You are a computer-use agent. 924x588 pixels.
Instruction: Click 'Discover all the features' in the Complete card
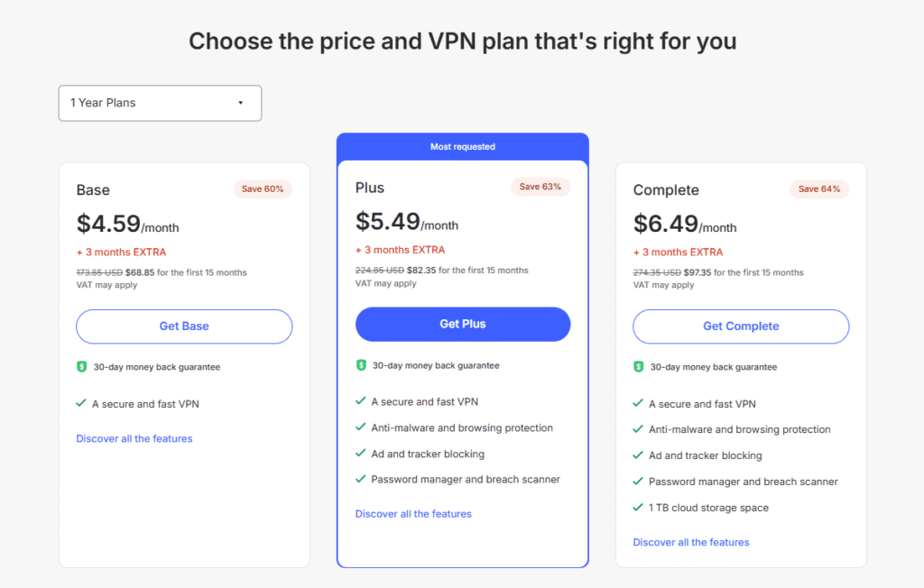[690, 541]
